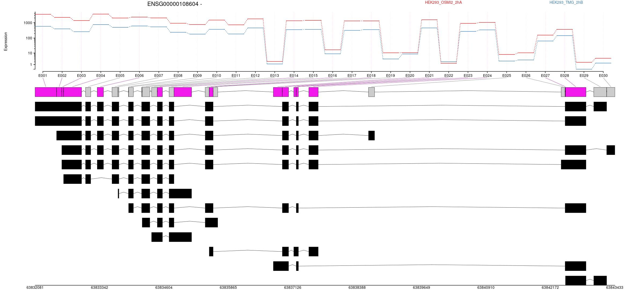
Task: Click y-axis tick value 10
Action: point(30,53)
